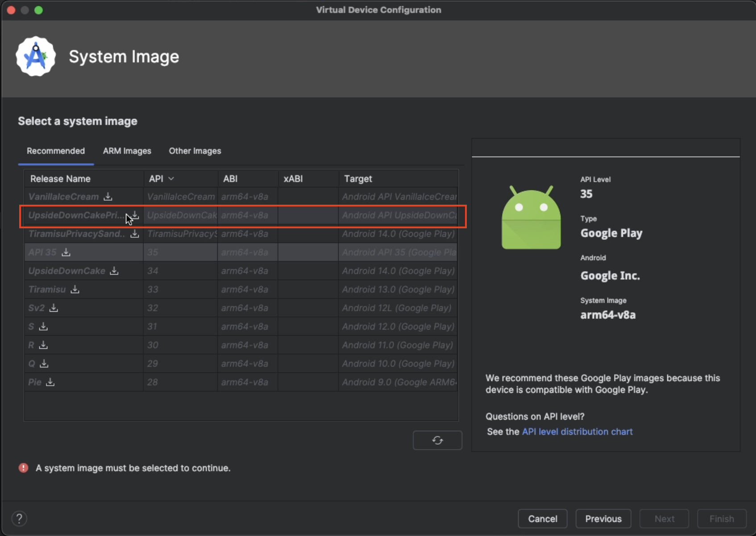
Task: Download the Sv2 system image
Action: [54, 308]
